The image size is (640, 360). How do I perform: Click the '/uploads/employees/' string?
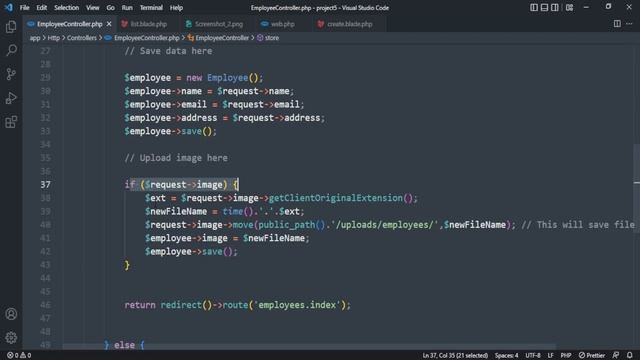click(384, 225)
